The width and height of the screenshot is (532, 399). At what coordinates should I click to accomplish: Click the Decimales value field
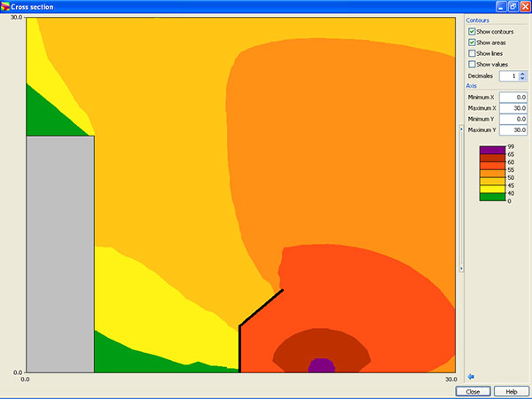(x=510, y=76)
